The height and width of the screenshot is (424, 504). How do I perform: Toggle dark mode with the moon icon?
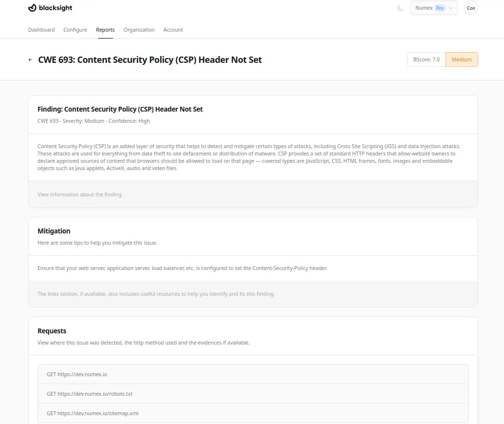[x=400, y=8]
